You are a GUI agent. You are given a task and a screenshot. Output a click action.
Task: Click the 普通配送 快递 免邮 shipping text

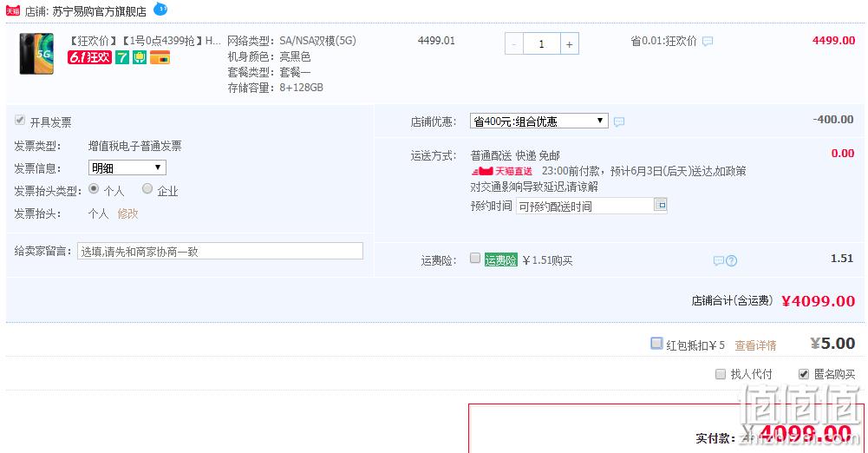click(x=515, y=155)
